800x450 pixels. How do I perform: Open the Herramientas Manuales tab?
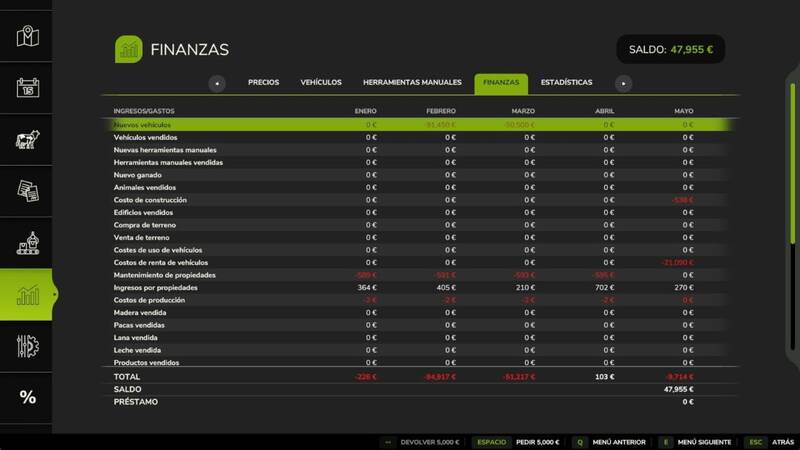[412, 82]
